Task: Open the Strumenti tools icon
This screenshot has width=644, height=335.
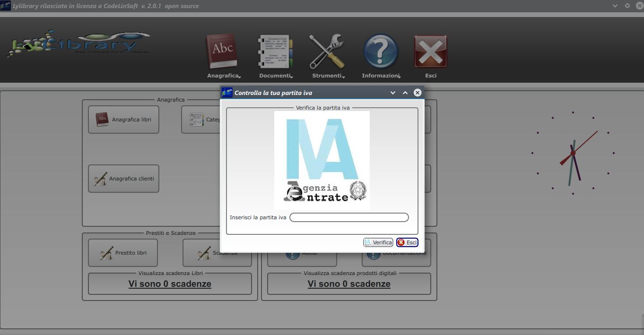Action: (327, 52)
